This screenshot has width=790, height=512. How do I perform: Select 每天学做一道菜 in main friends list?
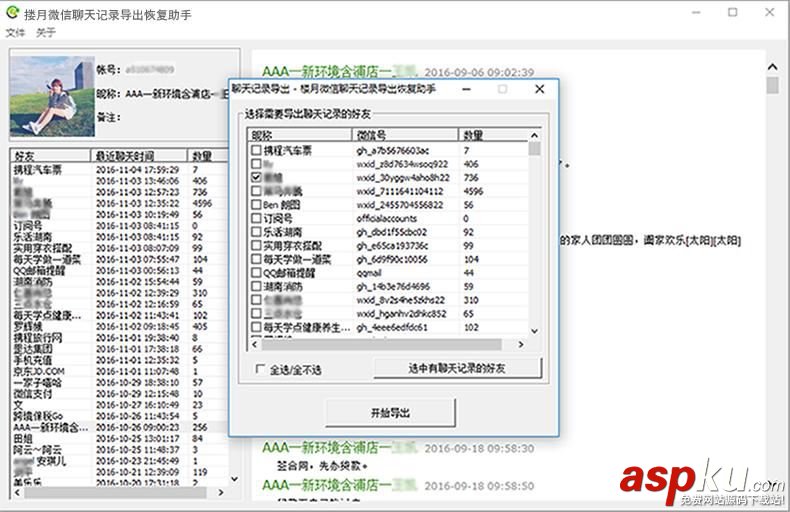(x=47, y=259)
